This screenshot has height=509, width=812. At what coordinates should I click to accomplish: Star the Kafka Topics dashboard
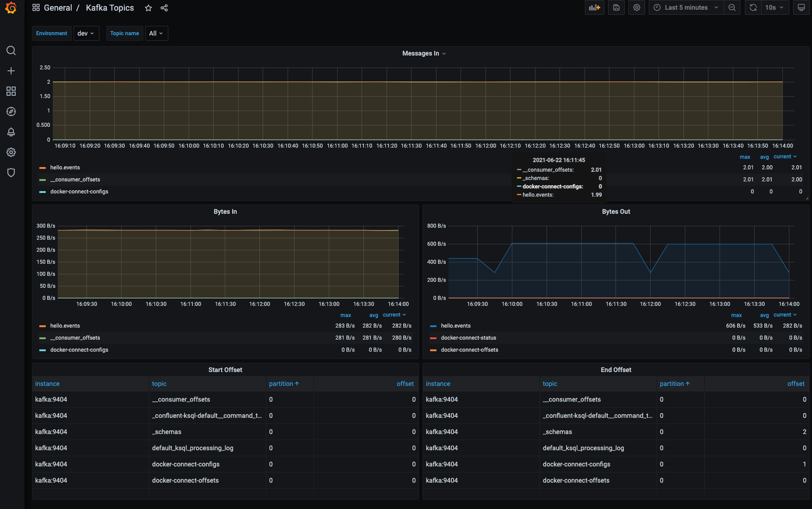148,8
